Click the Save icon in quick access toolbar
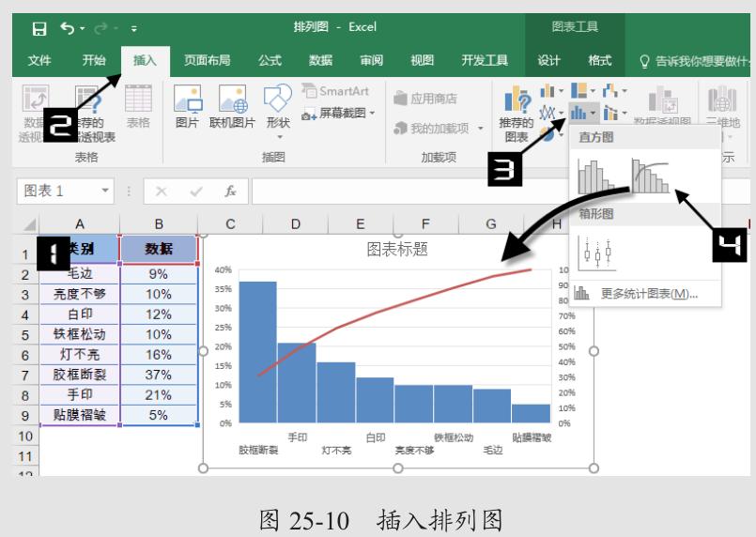The width and height of the screenshot is (756, 537). (39, 28)
